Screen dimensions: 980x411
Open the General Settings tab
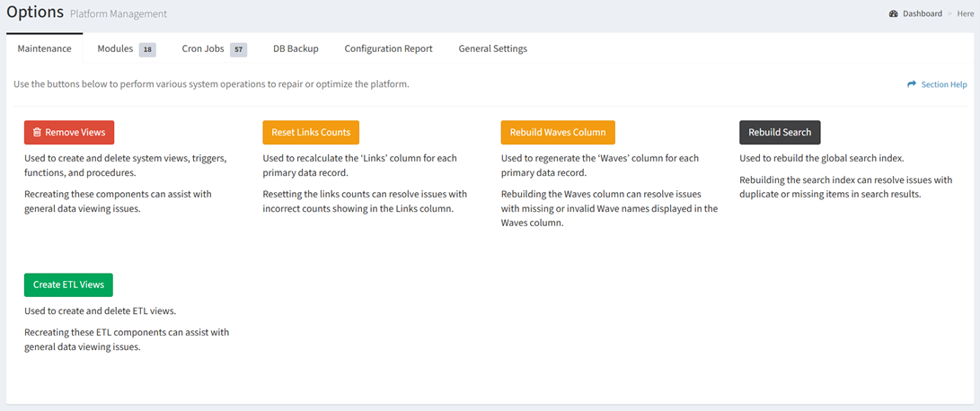coord(492,48)
